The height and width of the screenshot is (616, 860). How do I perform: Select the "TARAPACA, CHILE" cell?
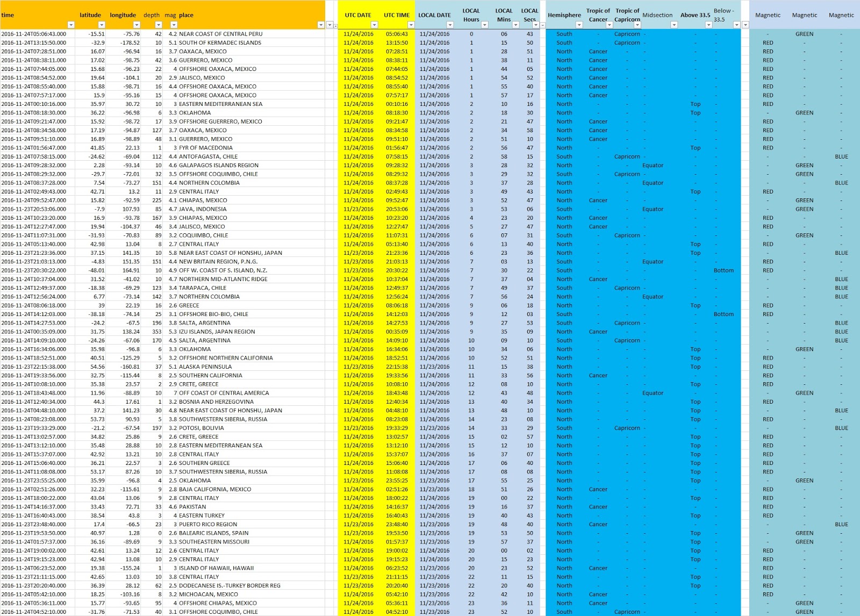[252, 288]
